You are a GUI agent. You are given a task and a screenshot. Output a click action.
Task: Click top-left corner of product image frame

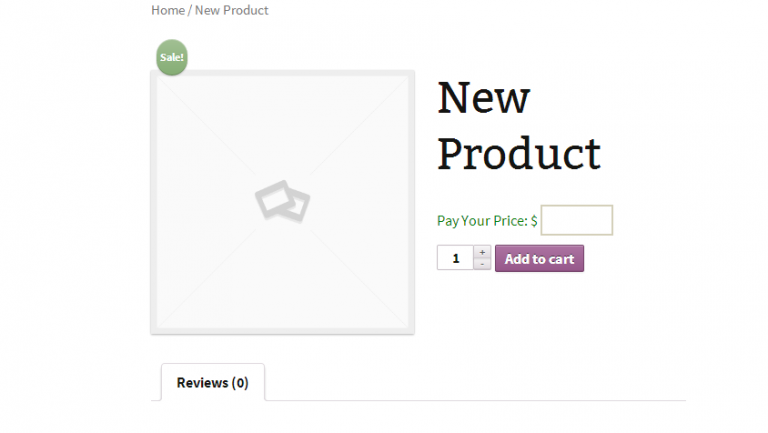pyautogui.click(x=154, y=74)
